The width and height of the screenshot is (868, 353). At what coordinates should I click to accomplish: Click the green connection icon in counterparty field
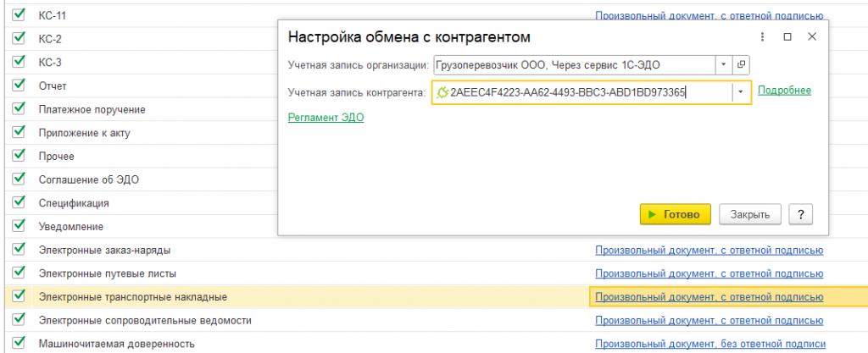[x=442, y=93]
